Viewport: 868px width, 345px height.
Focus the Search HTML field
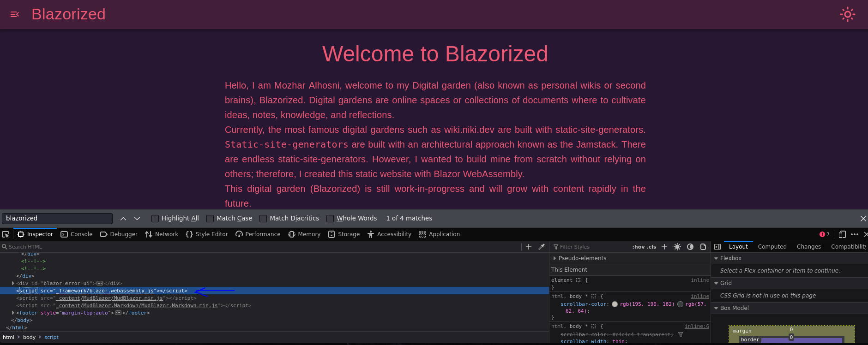(x=261, y=247)
